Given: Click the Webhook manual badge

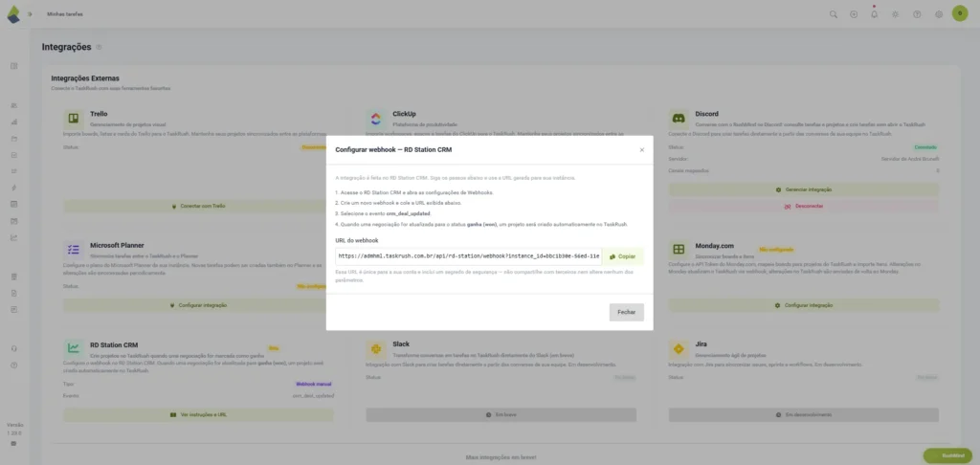Looking at the screenshot, I should tap(314, 385).
